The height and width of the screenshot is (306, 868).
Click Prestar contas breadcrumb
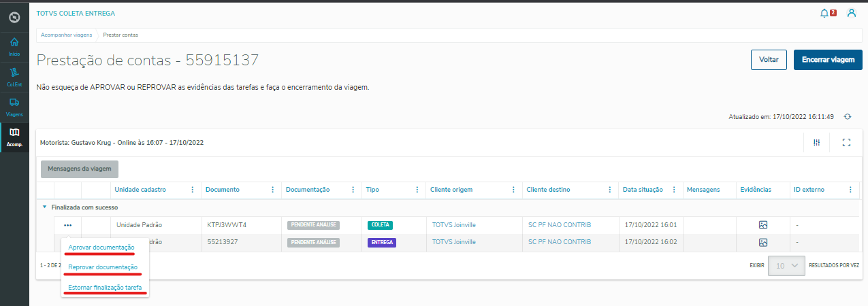[x=120, y=34]
